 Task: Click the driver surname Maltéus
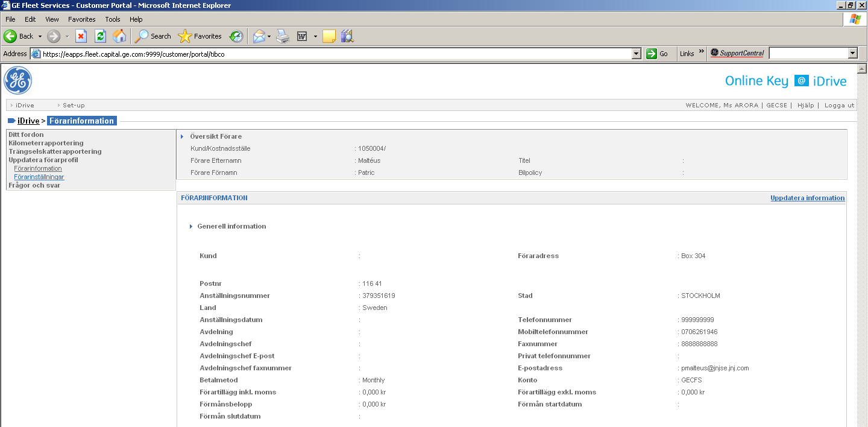coord(370,160)
